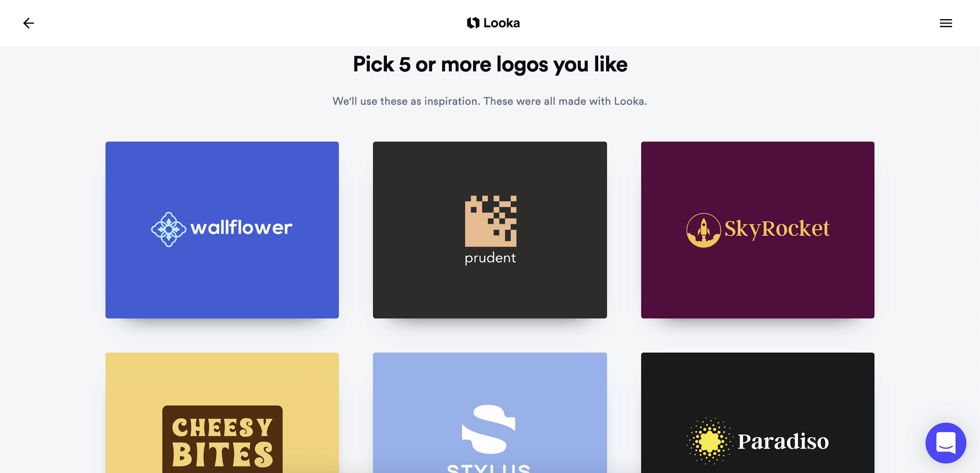The height and width of the screenshot is (473, 980).
Task: Choose the maroon SkyRocket logo card
Action: [x=757, y=230]
